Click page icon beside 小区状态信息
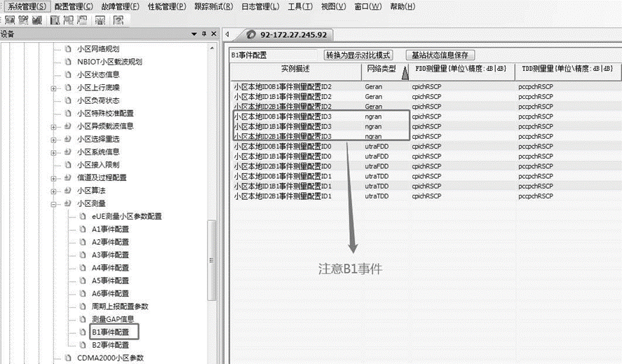The width and height of the screenshot is (622, 364). pos(68,74)
